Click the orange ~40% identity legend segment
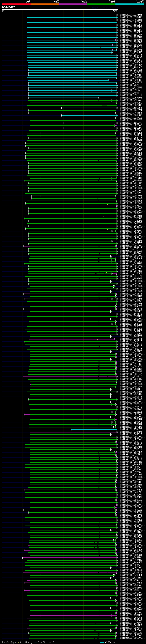Screen dimensions: 146x644 pyautogui.click(x=45, y=4)
